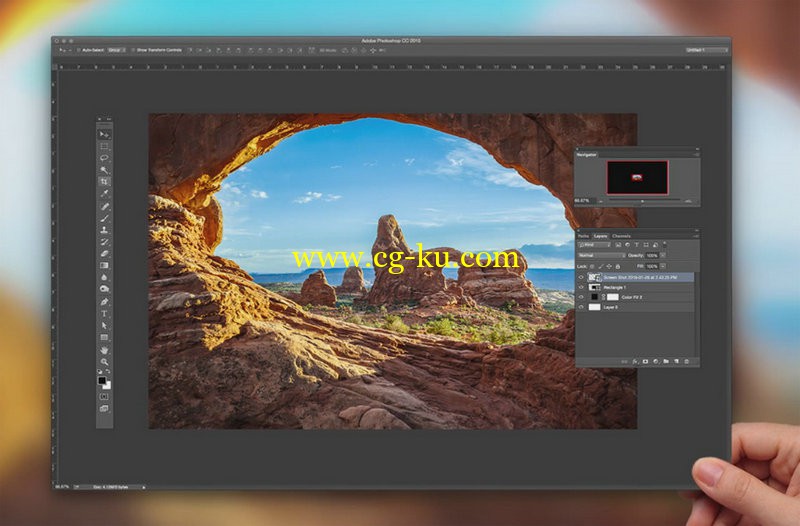Hide the bottom Layer 0 layer
Viewport: 800px width, 526px height.
(x=581, y=307)
